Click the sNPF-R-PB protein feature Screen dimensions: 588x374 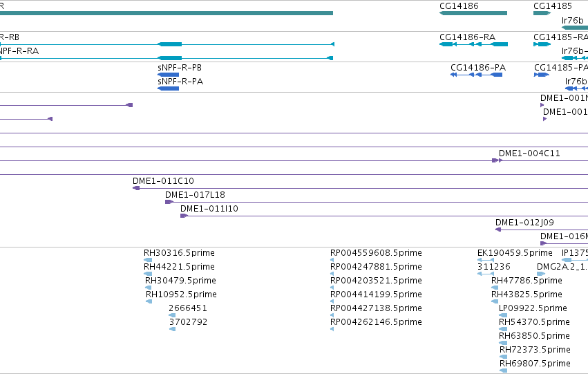168,75
